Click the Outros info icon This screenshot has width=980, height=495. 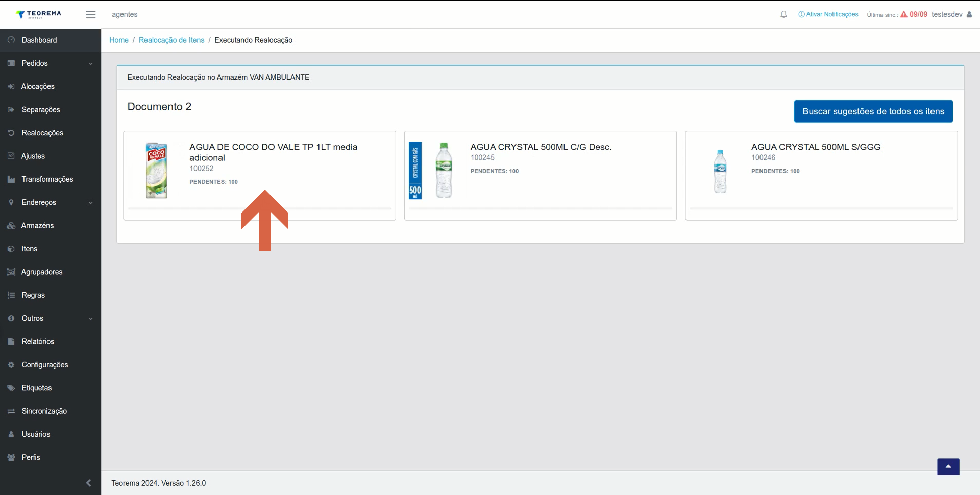coord(11,318)
